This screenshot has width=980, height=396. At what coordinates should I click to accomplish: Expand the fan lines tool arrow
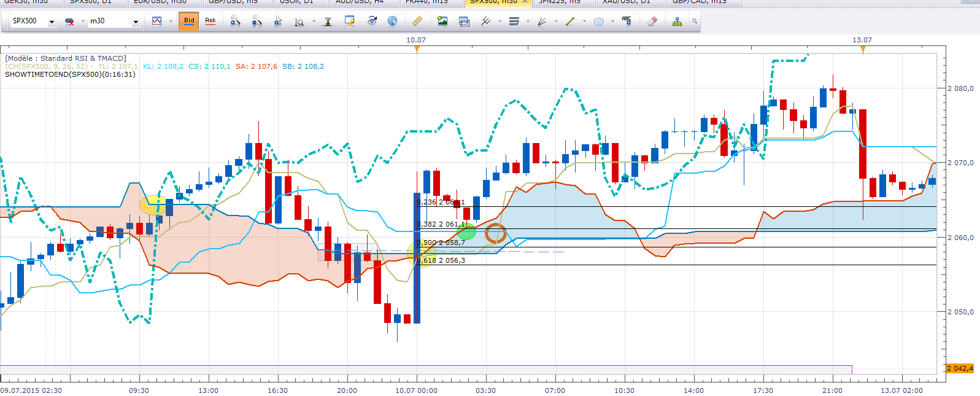tap(556, 21)
